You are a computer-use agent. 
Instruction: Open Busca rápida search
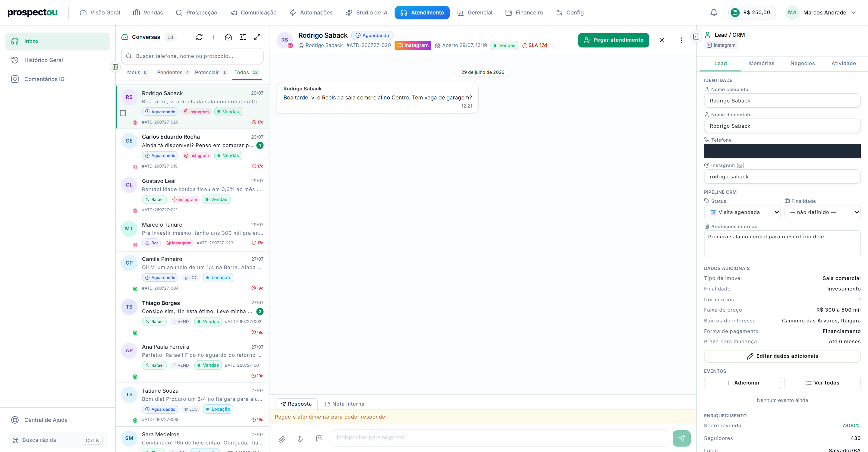[x=57, y=440]
